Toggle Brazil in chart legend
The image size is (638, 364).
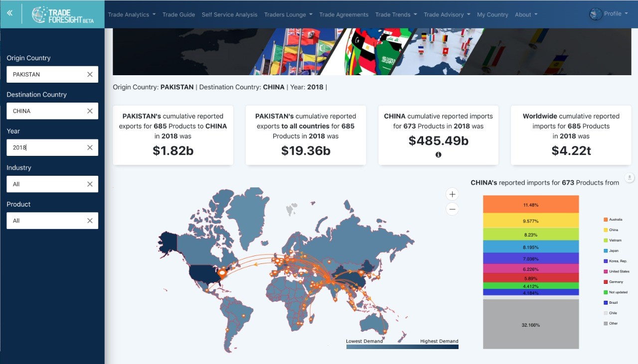pyautogui.click(x=611, y=303)
